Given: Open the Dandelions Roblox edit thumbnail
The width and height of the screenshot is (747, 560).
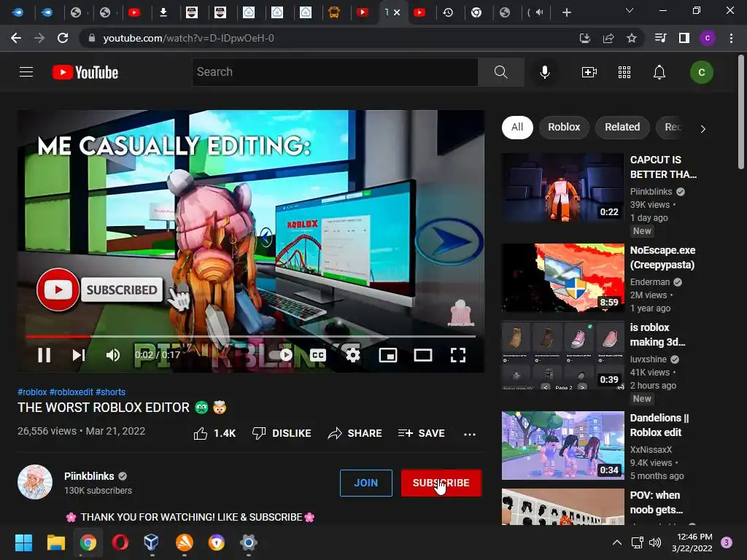Looking at the screenshot, I should (x=562, y=446).
